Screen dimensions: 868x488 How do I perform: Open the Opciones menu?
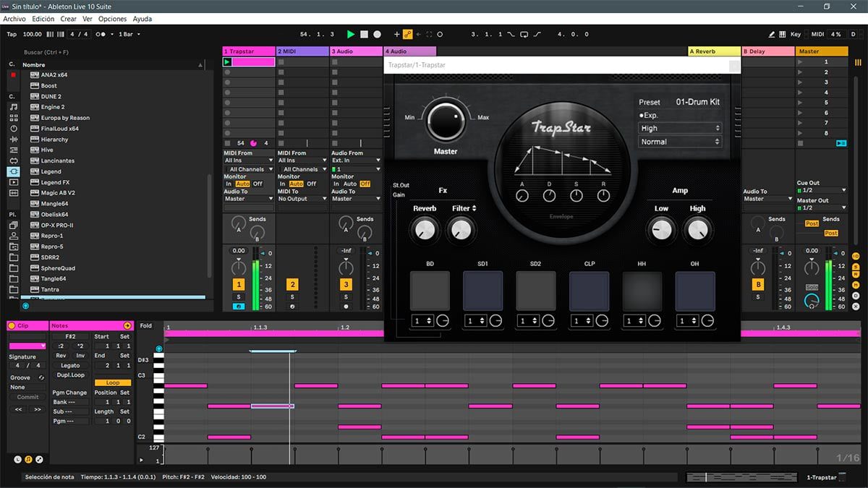113,19
